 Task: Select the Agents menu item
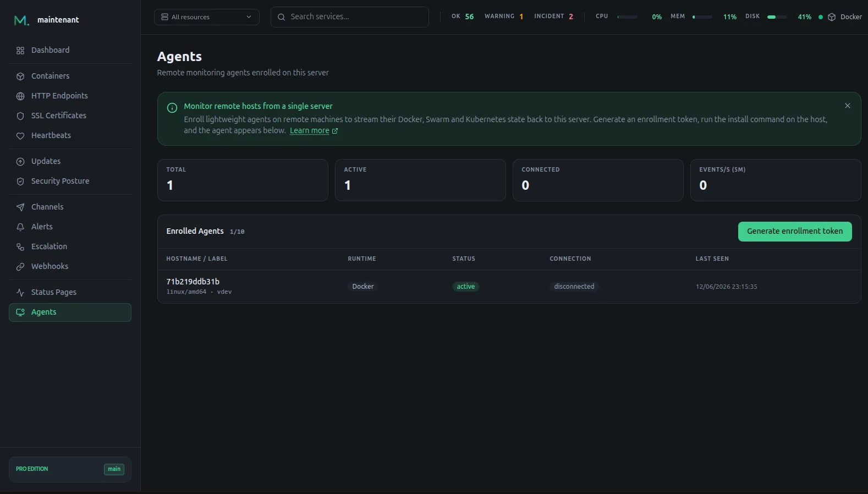click(70, 312)
